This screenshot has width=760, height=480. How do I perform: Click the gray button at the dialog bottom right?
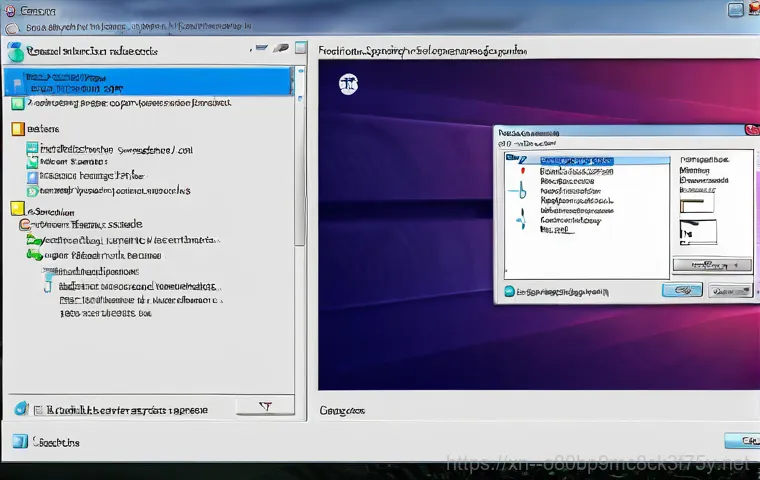coord(730,290)
